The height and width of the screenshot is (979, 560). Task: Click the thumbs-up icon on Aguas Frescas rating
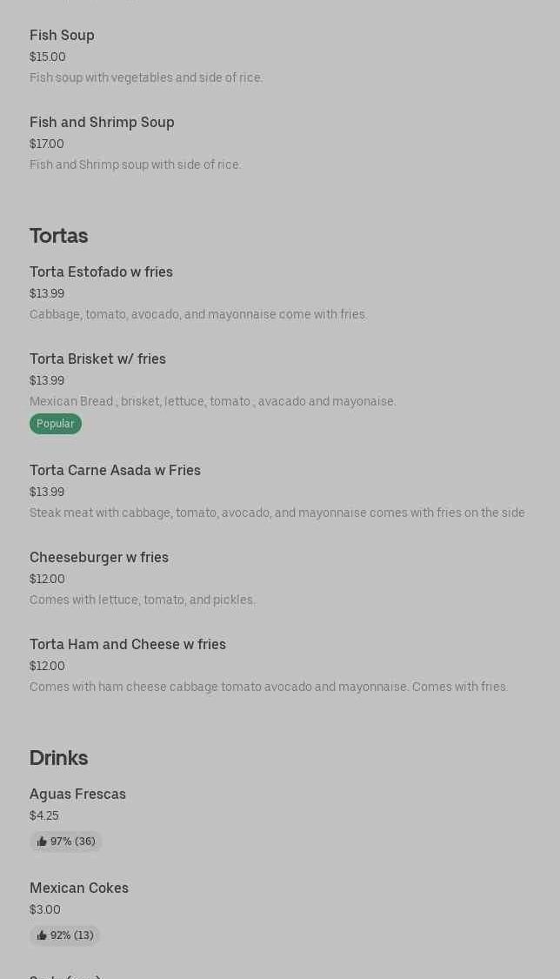point(42,842)
